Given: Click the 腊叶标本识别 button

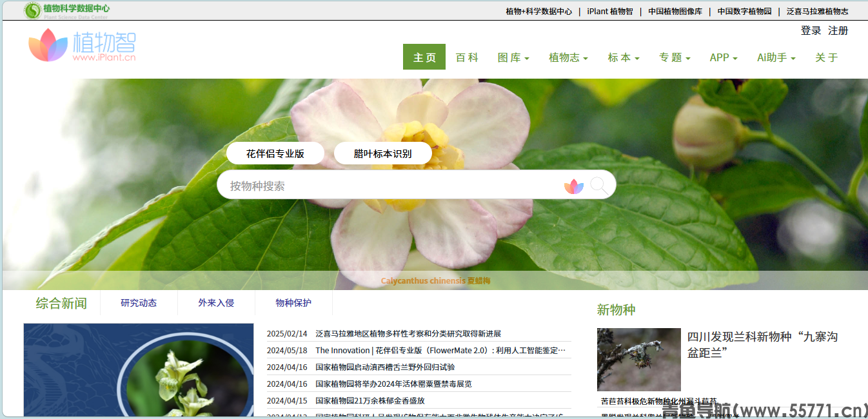Looking at the screenshot, I should pyautogui.click(x=383, y=153).
